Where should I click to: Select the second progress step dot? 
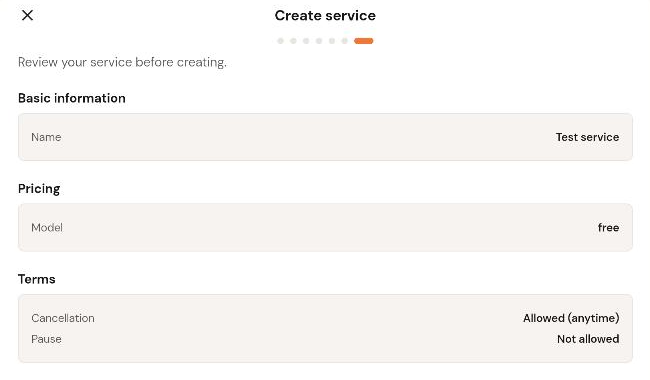[x=293, y=41]
